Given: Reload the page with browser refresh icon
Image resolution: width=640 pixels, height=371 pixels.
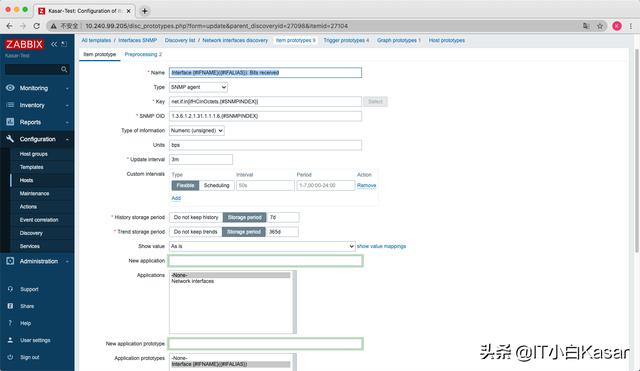Looking at the screenshot, I should click(37, 26).
